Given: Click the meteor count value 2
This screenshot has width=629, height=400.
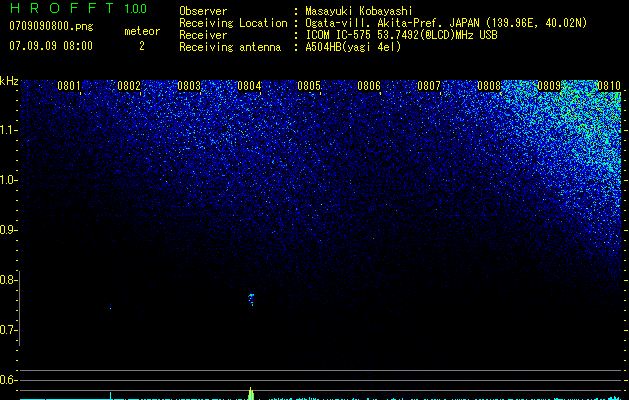Looking at the screenshot, I should click(x=142, y=46).
